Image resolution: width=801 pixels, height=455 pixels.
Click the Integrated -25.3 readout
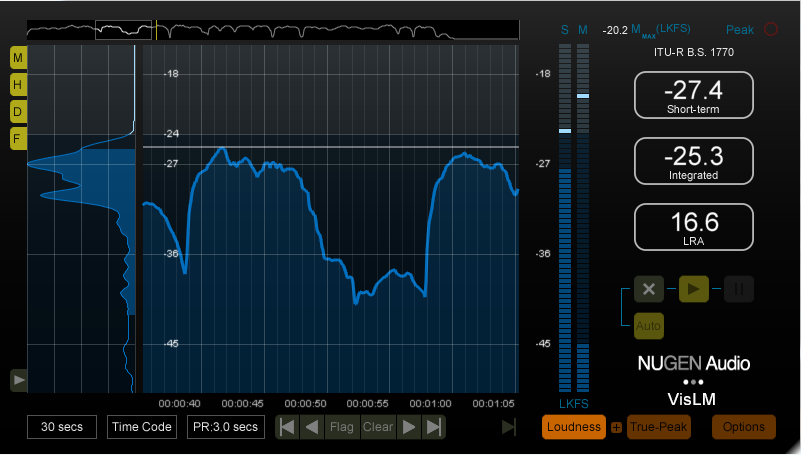694,161
